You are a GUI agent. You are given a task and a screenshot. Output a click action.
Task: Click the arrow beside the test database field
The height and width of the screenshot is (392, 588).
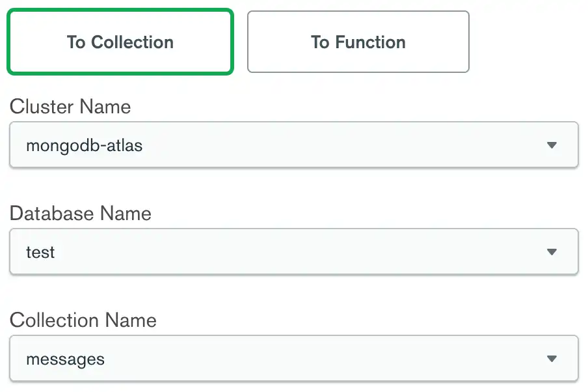pyautogui.click(x=552, y=252)
